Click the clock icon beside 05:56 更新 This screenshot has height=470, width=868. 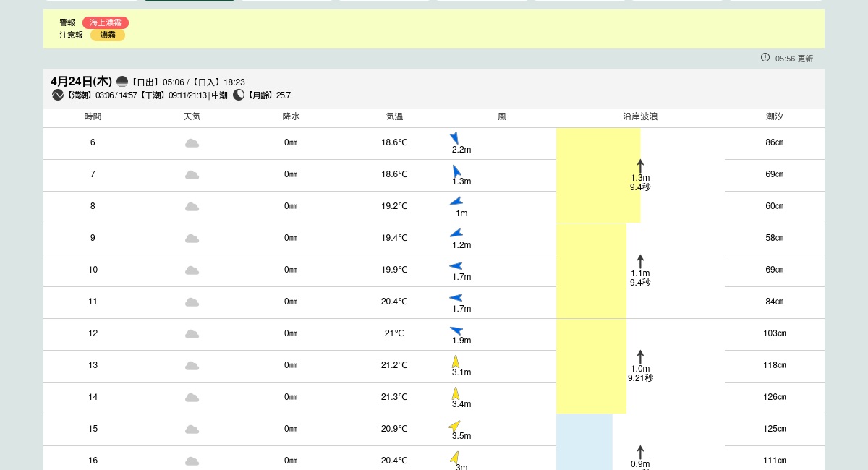(765, 58)
